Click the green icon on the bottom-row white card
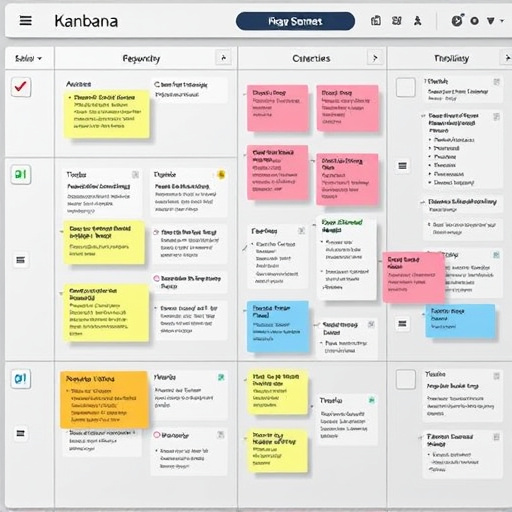Viewport: 512px width, 512px height. [221, 377]
